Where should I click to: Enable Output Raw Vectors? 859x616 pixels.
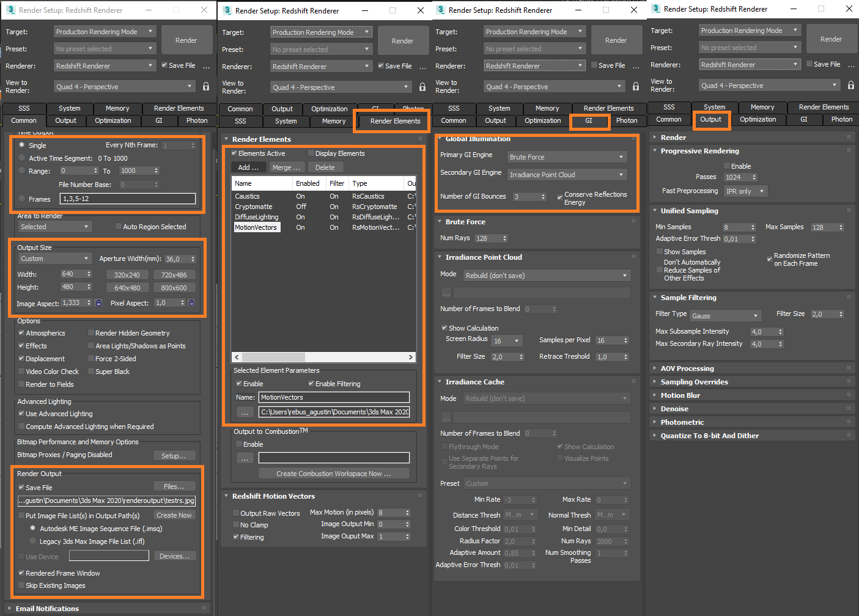pyautogui.click(x=236, y=513)
